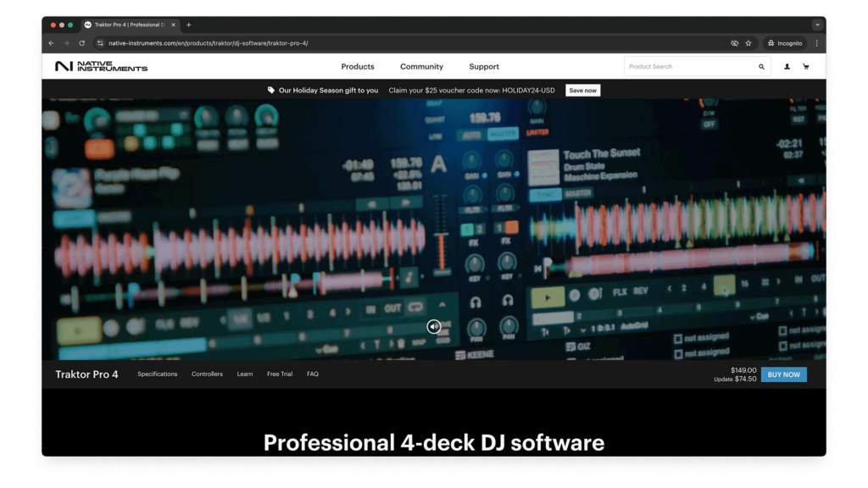Click the search magnifier icon
The height and width of the screenshot is (488, 868).
tap(762, 66)
